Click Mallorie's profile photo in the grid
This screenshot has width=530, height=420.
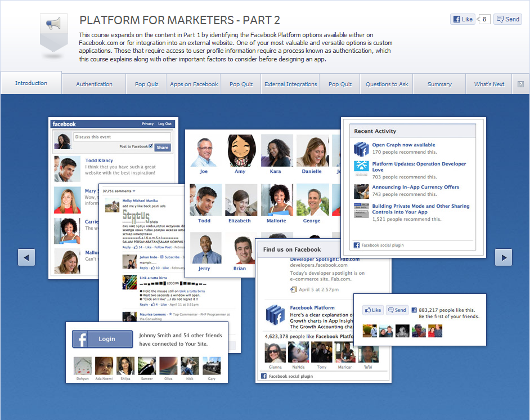[x=277, y=200]
